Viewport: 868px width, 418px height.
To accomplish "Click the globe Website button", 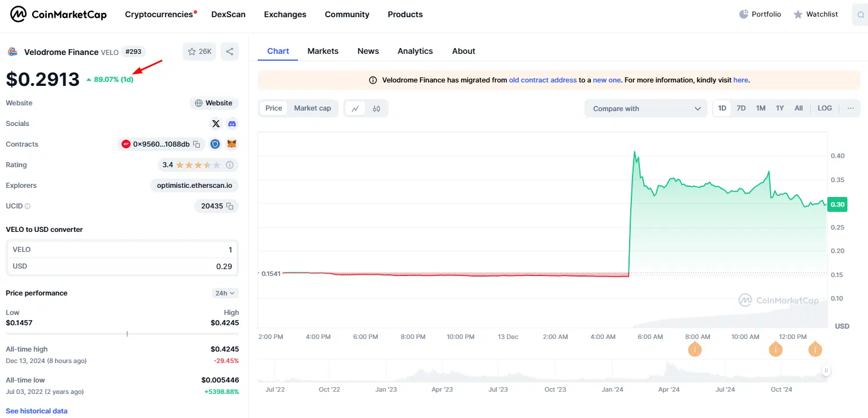I will (214, 103).
